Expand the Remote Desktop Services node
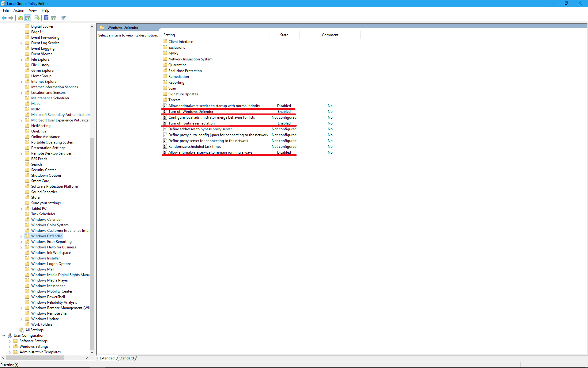This screenshot has width=588, height=368. (21, 154)
